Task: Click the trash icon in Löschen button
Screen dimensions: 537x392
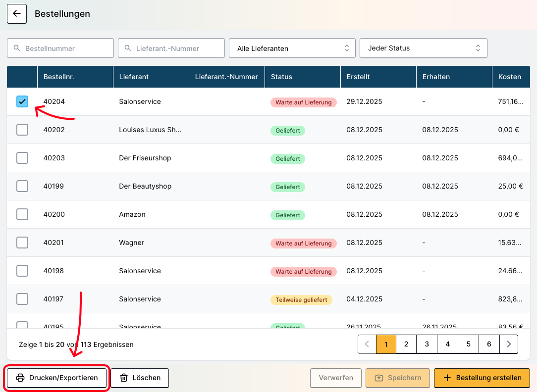Action: pos(124,378)
